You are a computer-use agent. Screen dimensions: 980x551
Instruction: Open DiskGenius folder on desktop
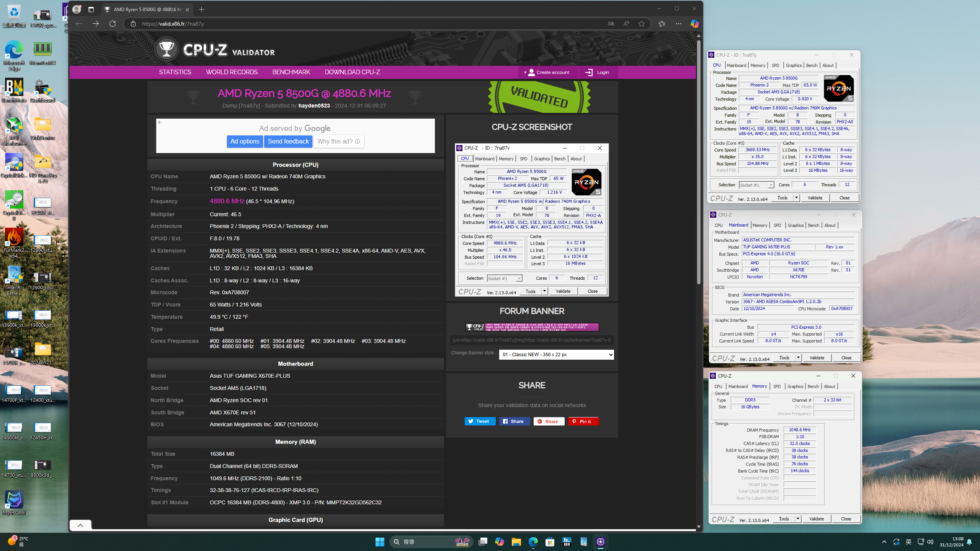[42, 128]
